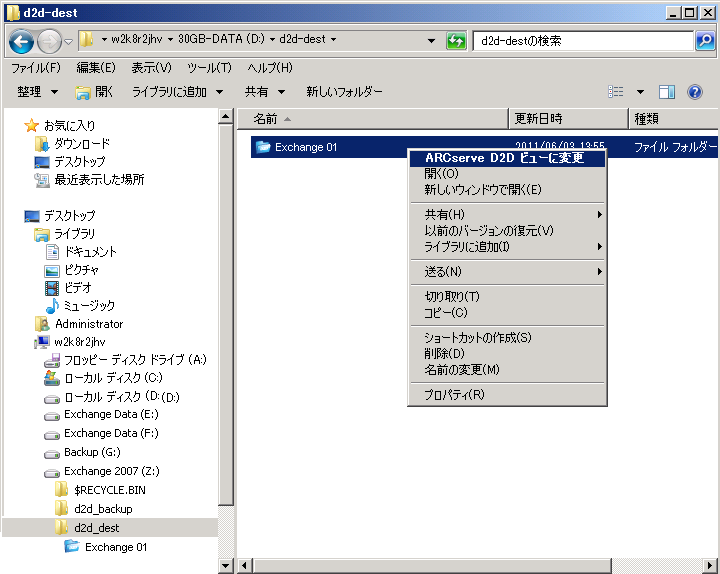720x574 pixels.
Task: Choose 新しいウィンドウで開く(E) in context menu
Action: [x=507, y=190]
